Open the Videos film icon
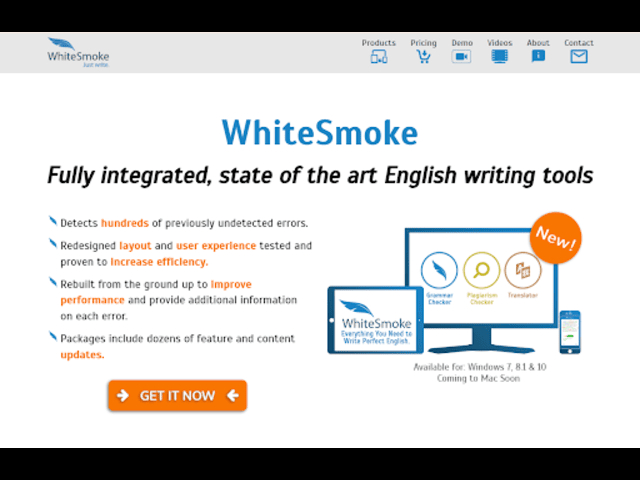The height and width of the screenshot is (480, 640). click(499, 57)
